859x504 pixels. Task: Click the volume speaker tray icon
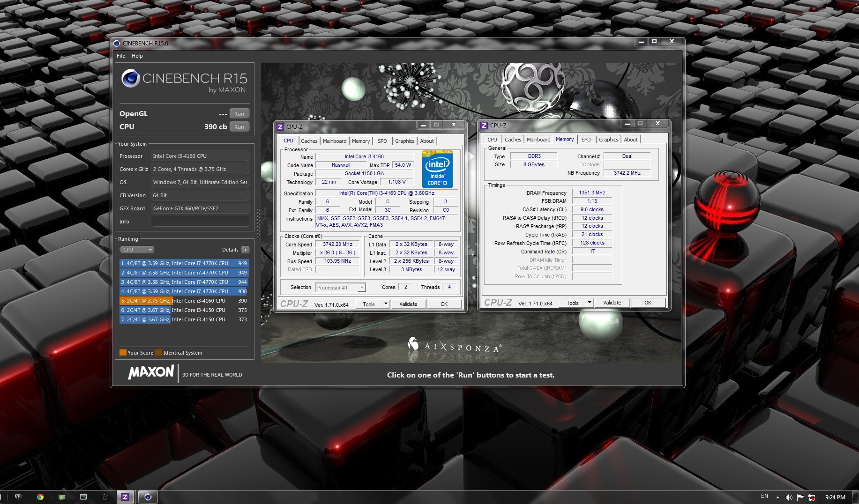[x=789, y=497]
